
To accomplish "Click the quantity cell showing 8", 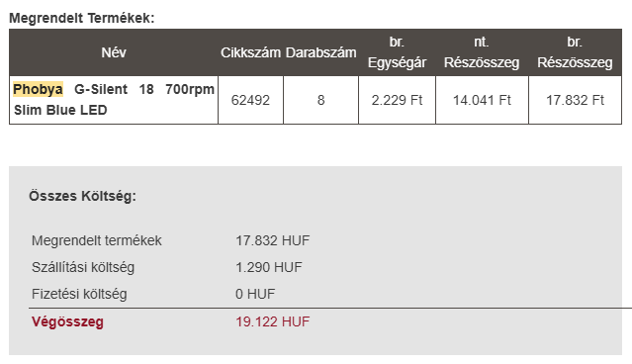I will click(320, 100).
